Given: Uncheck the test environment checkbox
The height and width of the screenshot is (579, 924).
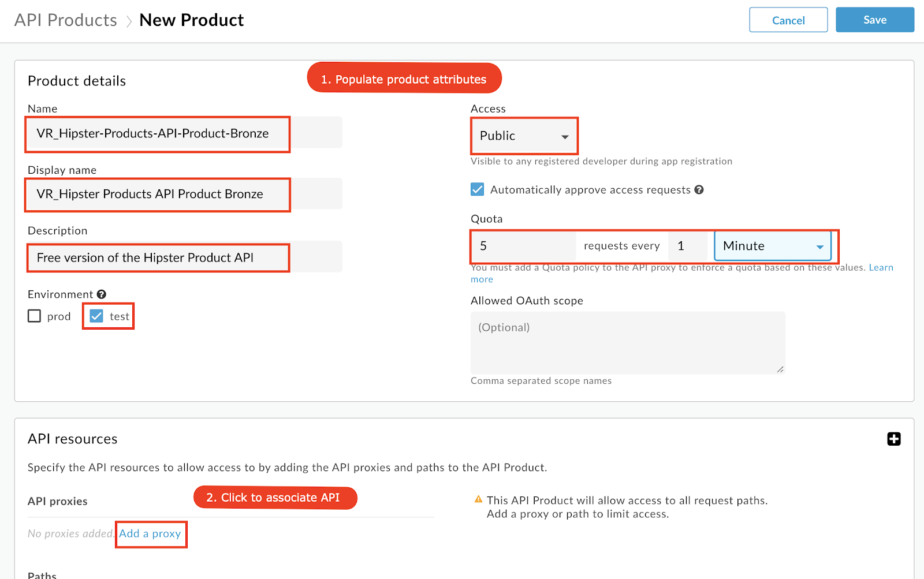Looking at the screenshot, I should 96,316.
